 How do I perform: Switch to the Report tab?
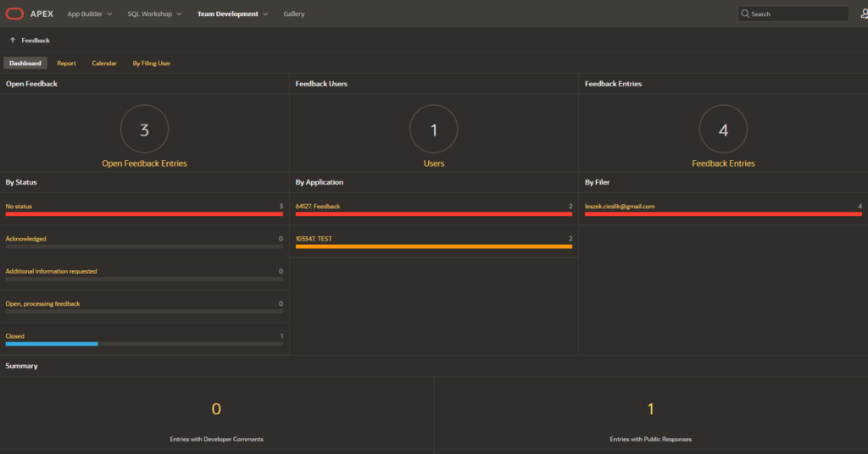(66, 63)
